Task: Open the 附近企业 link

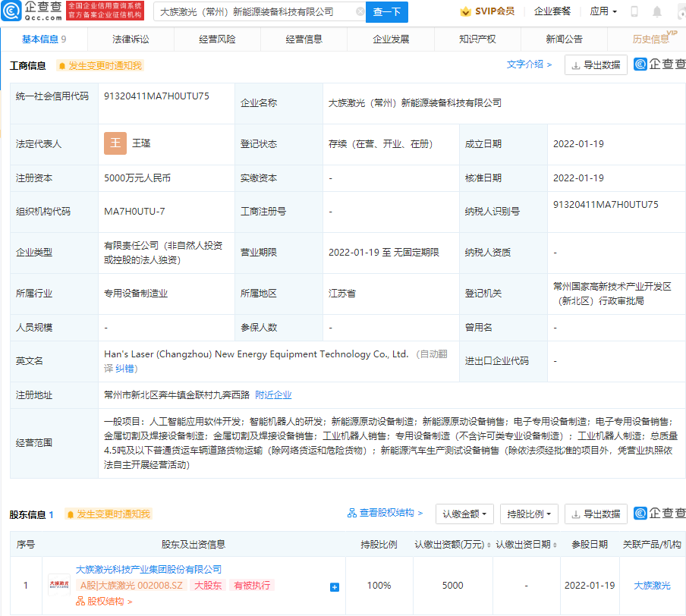Action: click(x=272, y=394)
